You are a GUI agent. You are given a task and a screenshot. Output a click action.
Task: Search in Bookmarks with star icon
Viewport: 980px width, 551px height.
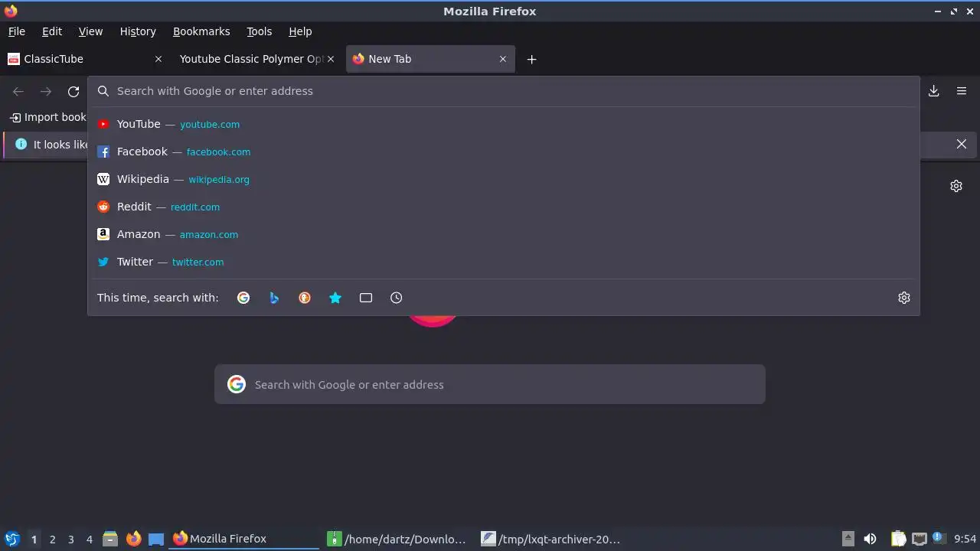335,298
